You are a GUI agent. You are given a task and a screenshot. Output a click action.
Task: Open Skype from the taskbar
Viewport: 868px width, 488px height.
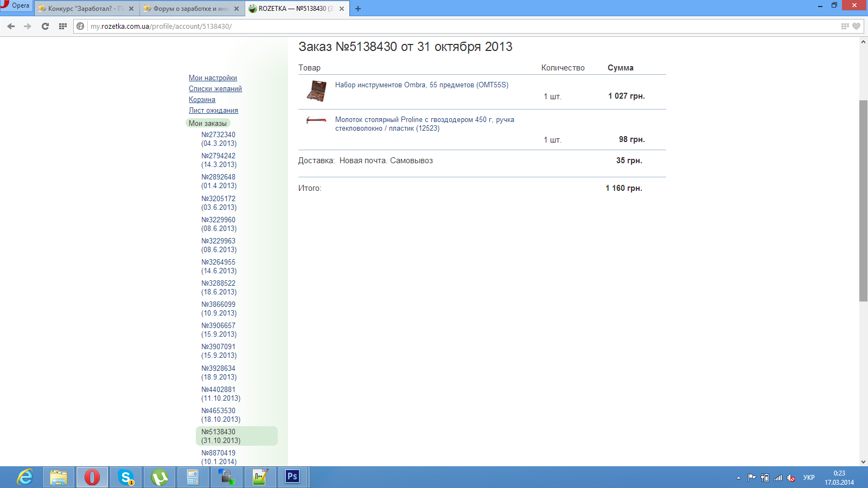pos(126,477)
